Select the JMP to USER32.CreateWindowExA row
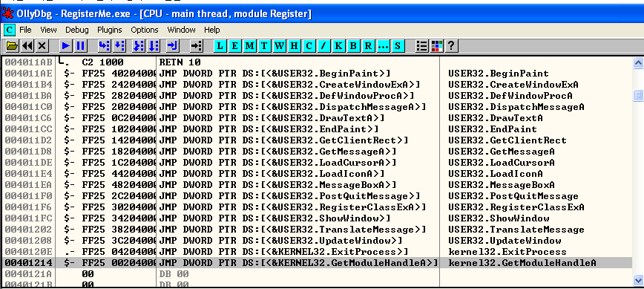The width and height of the screenshot is (644, 289). (317, 85)
